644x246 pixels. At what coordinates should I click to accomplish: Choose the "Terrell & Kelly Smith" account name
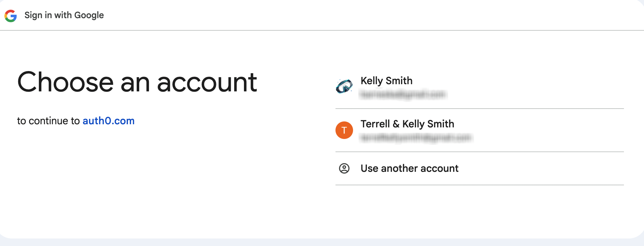[x=407, y=124]
